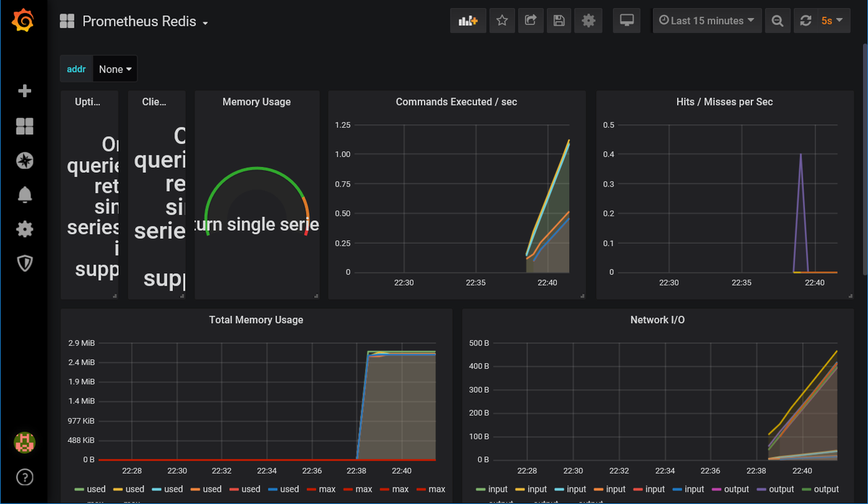This screenshot has height=504, width=868.
Task: Click the 1.4 MiB axis label
Action: point(81,401)
